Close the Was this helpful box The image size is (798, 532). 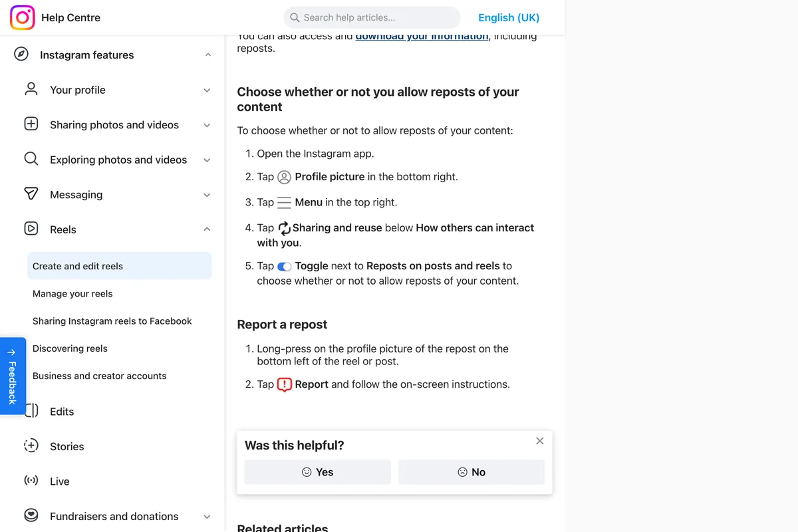click(x=540, y=441)
